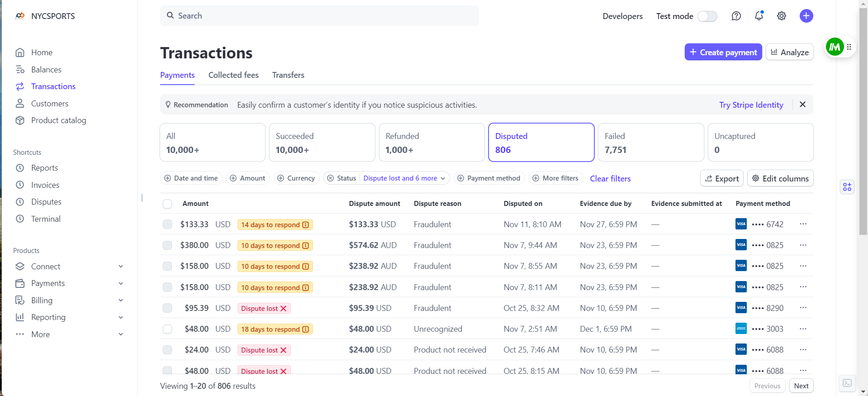Viewport: 868px width, 396px height.
Task: Click the Balances sidebar icon
Action: coord(20,70)
